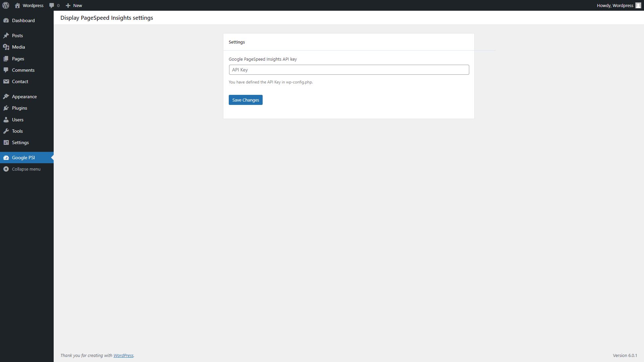This screenshot has width=644, height=362.
Task: Click the Media icon in sidebar
Action: (6, 47)
